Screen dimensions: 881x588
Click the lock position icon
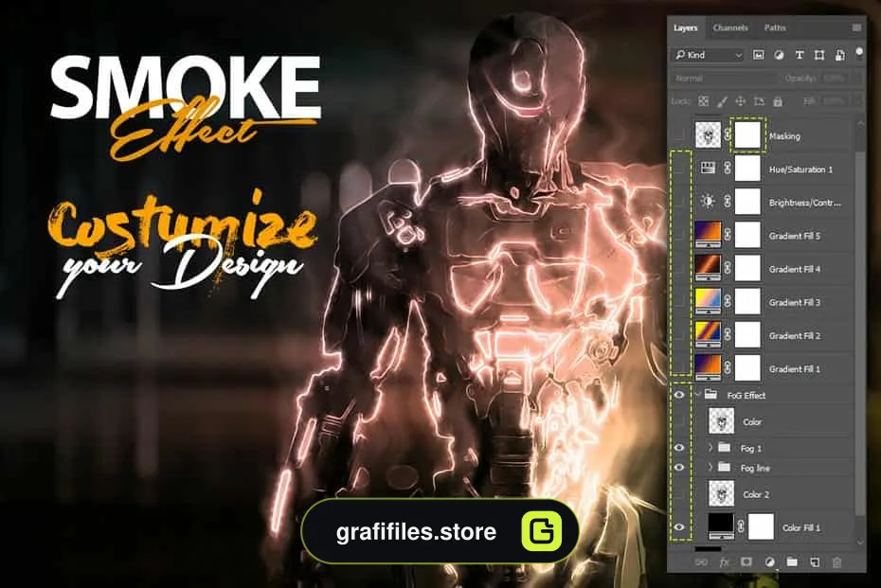click(741, 101)
